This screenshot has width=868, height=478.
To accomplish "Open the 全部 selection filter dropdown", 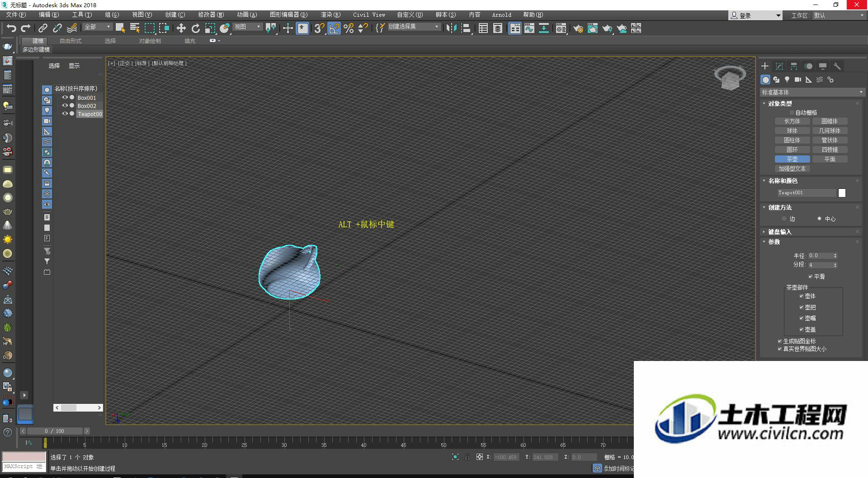I will pyautogui.click(x=97, y=27).
